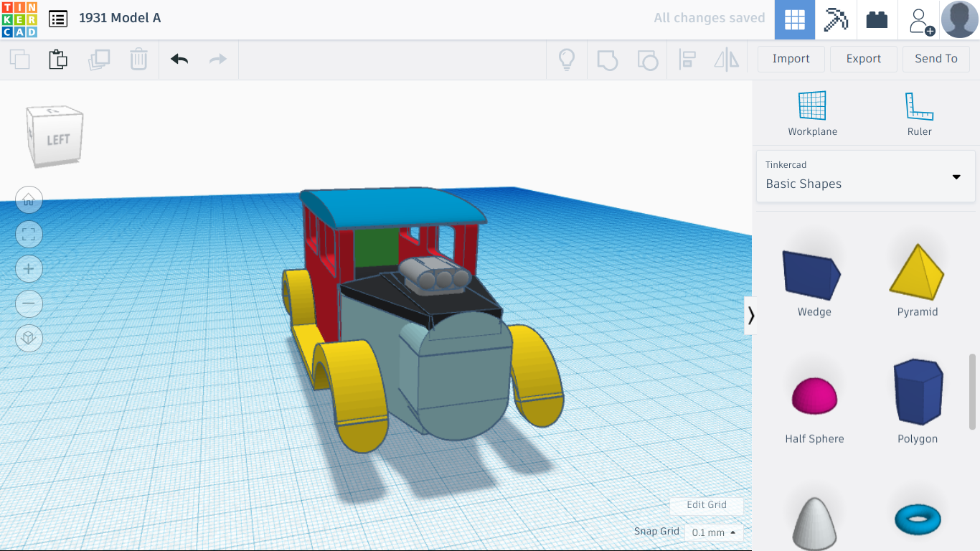Select the Half Sphere shape

pyautogui.click(x=814, y=393)
